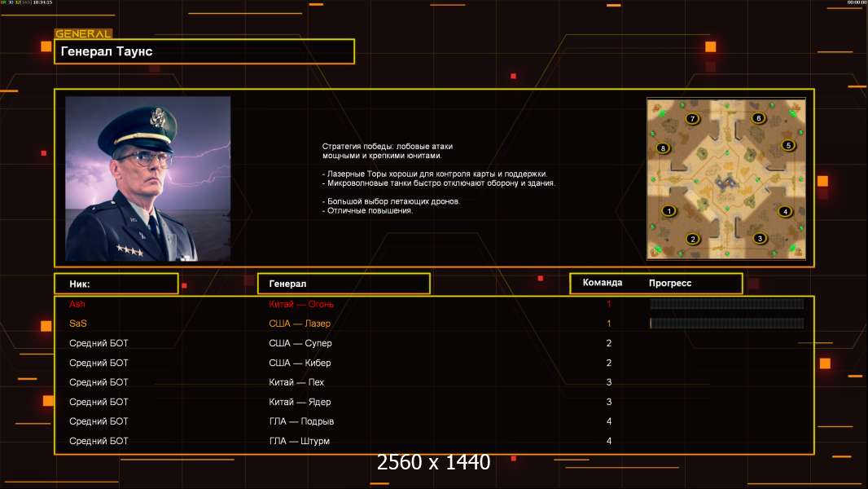Click the "мощными и крепкими юнитами" line
This screenshot has width=868, height=489.
[x=382, y=156]
